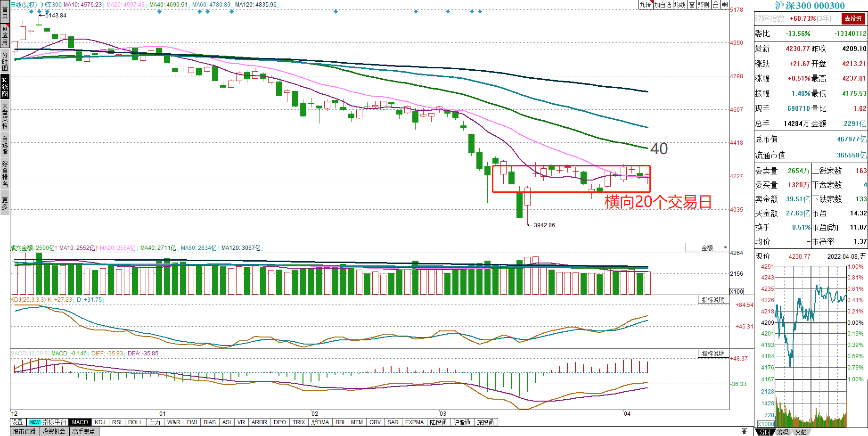Toggle the 均线 moving average display
The width and height of the screenshot is (868, 436).
(680, 5)
